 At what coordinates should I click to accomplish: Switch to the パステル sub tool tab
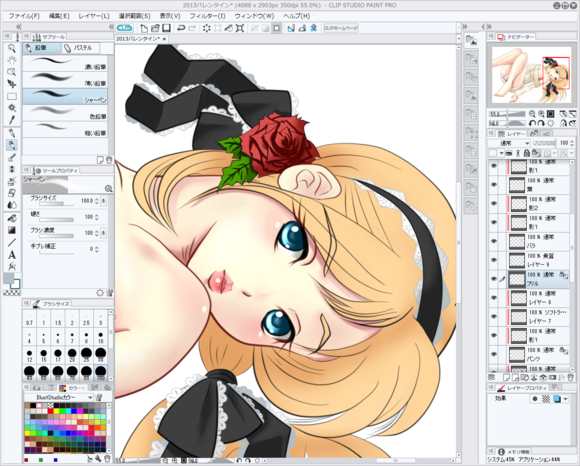(x=81, y=48)
